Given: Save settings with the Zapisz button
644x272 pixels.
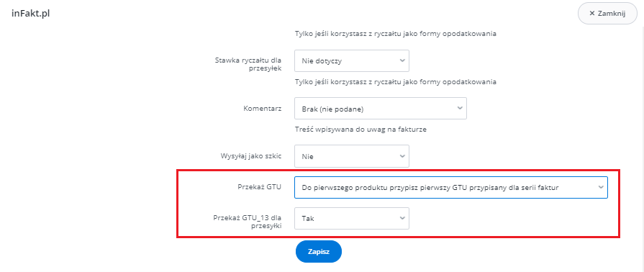Looking at the screenshot, I should [x=319, y=251].
